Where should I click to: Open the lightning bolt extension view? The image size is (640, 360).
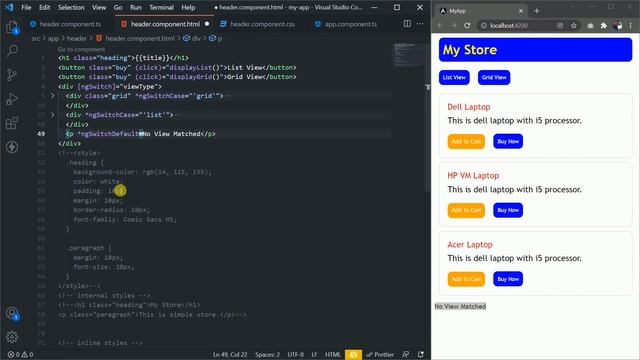(x=12, y=147)
